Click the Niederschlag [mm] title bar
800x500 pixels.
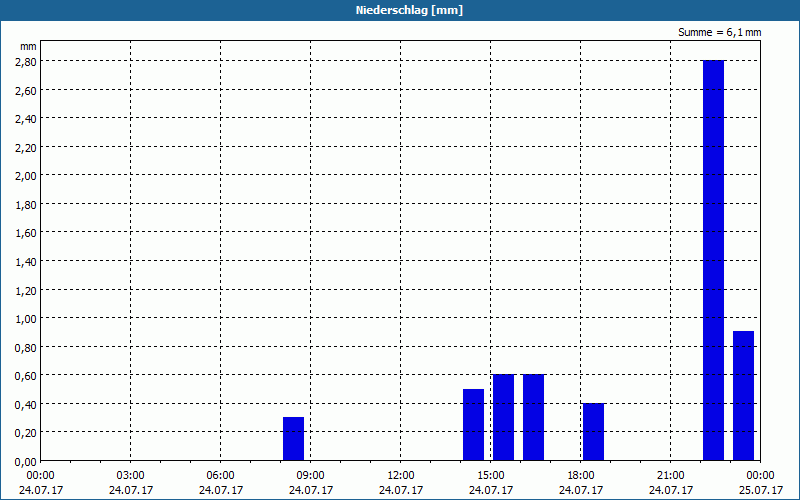point(400,10)
